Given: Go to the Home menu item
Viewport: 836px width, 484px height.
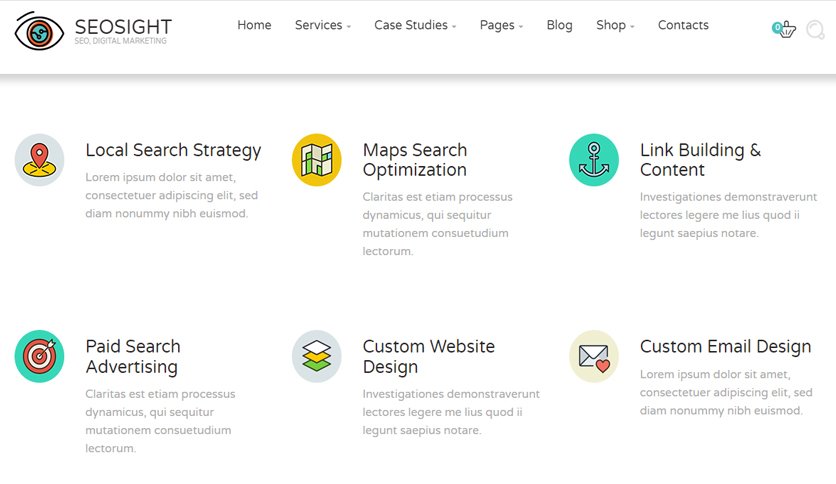Looking at the screenshot, I should pos(254,25).
